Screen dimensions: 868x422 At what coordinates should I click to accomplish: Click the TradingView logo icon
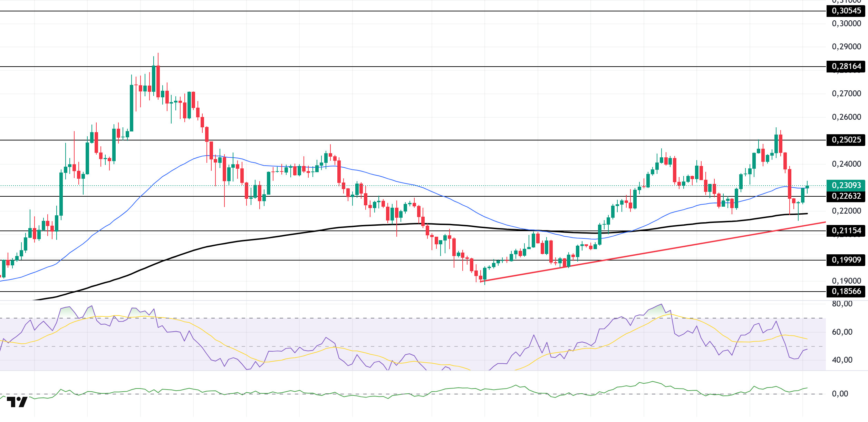[x=17, y=402]
